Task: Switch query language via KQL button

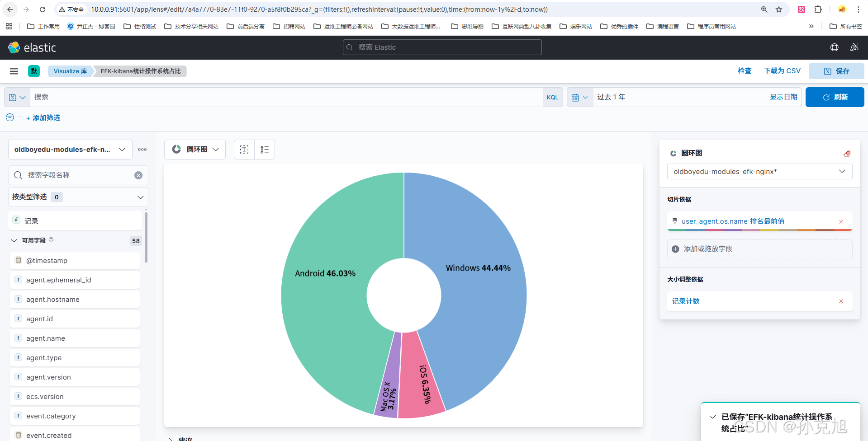Action: click(552, 97)
